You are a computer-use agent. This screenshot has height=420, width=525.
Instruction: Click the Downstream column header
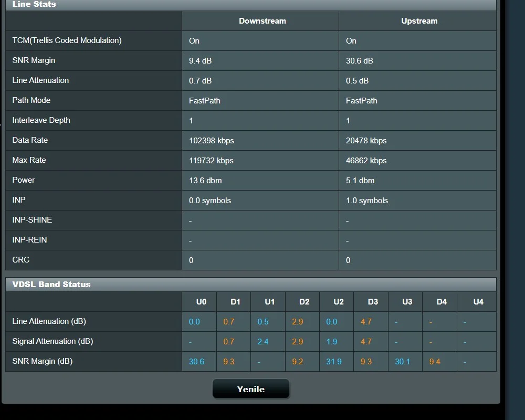262,21
